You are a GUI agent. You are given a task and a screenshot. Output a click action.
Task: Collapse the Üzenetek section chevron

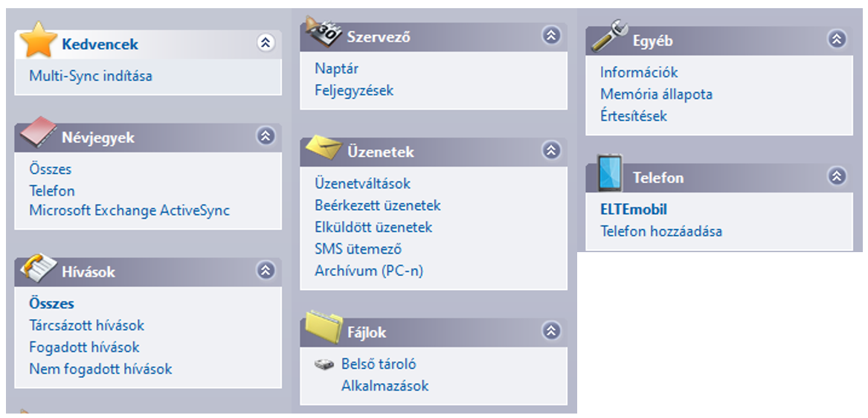pos(551,149)
